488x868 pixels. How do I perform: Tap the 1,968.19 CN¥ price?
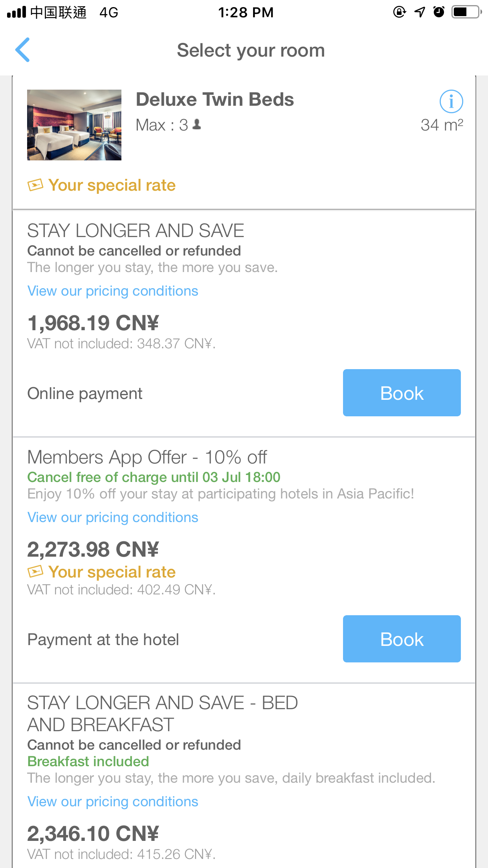click(93, 323)
